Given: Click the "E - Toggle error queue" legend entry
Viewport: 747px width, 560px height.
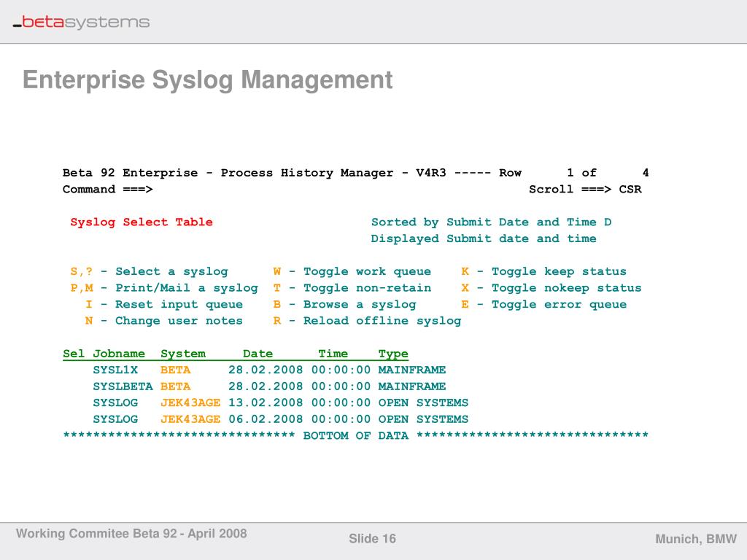Looking at the screenshot, I should pyautogui.click(x=543, y=304).
